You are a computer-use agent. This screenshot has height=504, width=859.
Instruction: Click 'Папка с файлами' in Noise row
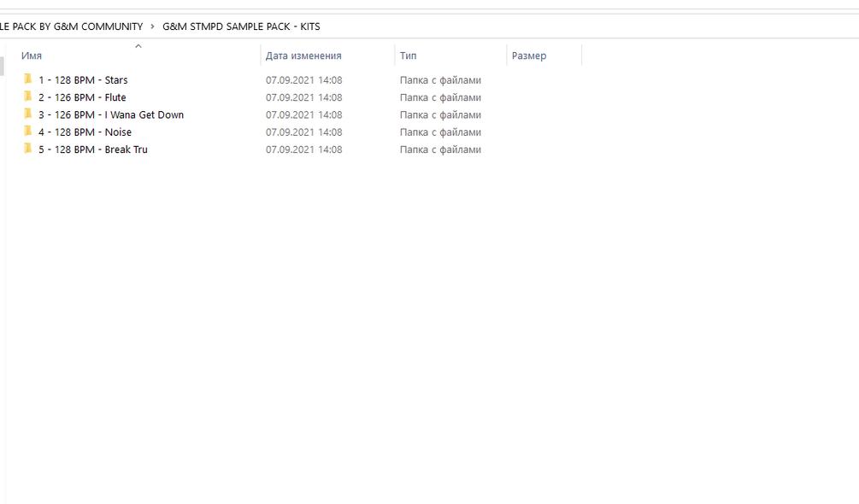(x=440, y=132)
